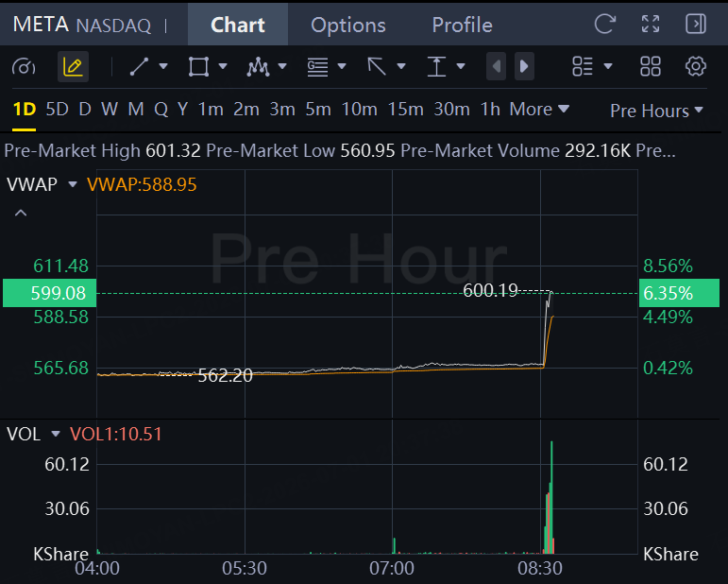Screen dimensions: 728x584
Task: Expand the shape tool dropdown arrow
Action: [223, 66]
